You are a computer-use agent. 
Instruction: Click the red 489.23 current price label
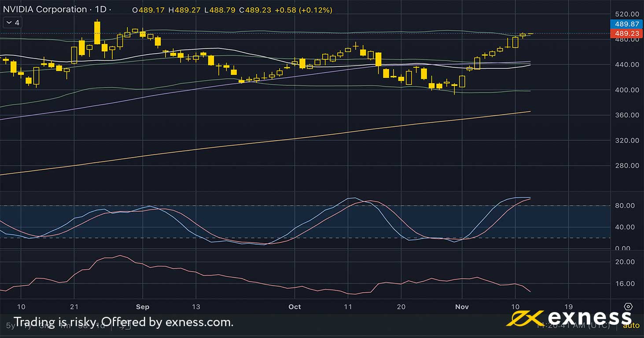click(627, 33)
